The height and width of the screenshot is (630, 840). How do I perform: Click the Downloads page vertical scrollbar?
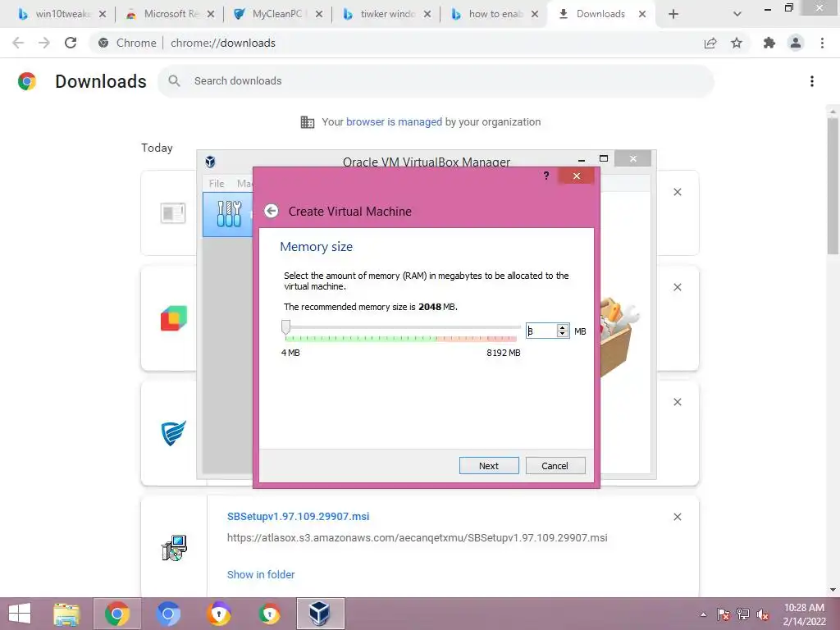(833, 188)
